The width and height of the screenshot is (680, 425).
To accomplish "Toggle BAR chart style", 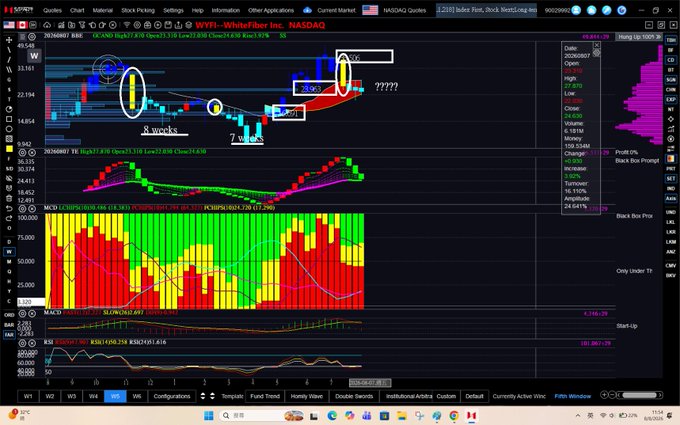I will (9, 325).
